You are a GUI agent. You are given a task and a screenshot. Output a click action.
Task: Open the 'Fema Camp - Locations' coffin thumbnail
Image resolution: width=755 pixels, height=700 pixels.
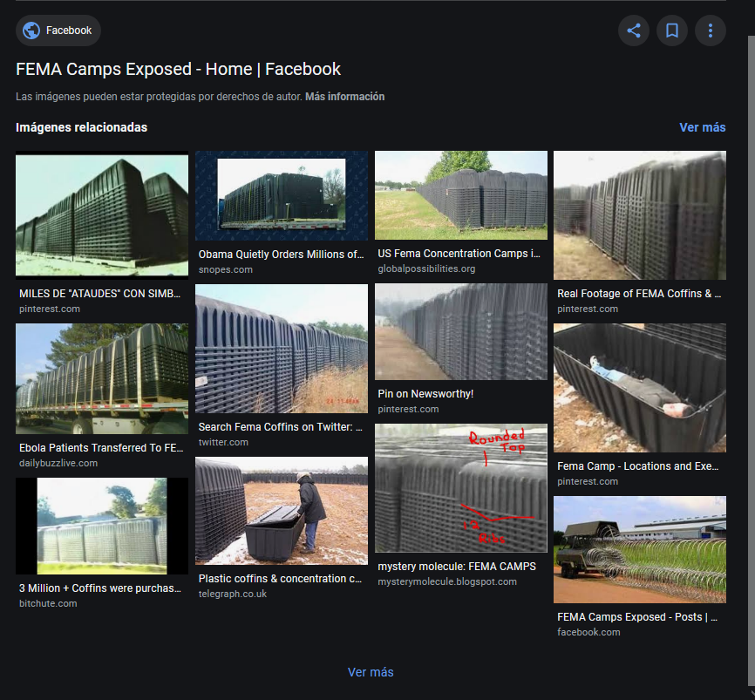(639, 388)
